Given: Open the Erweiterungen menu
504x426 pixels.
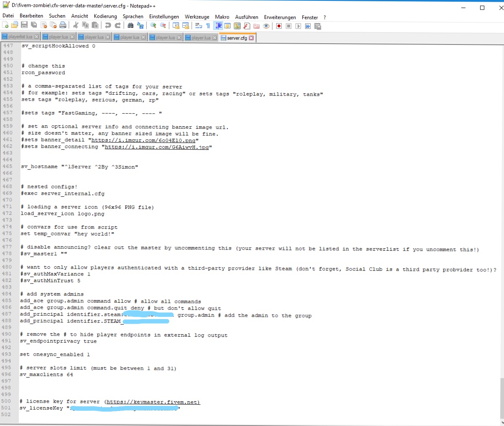Looking at the screenshot, I should click(280, 17).
